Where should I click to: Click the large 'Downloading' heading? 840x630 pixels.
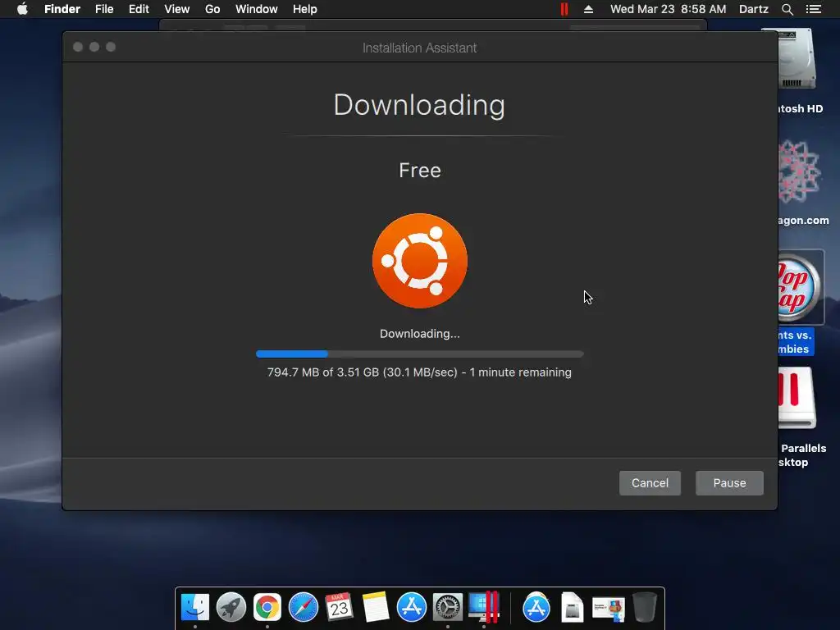(x=419, y=105)
